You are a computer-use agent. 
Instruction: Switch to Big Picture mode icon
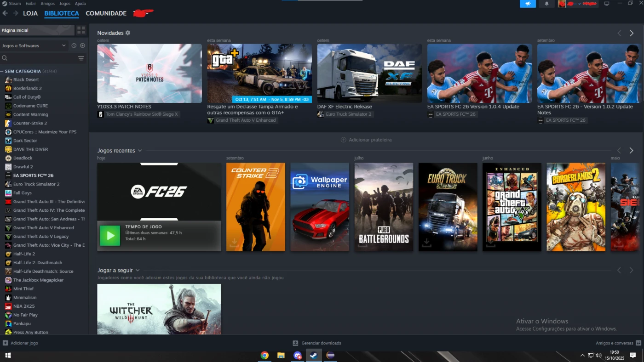coord(607,4)
